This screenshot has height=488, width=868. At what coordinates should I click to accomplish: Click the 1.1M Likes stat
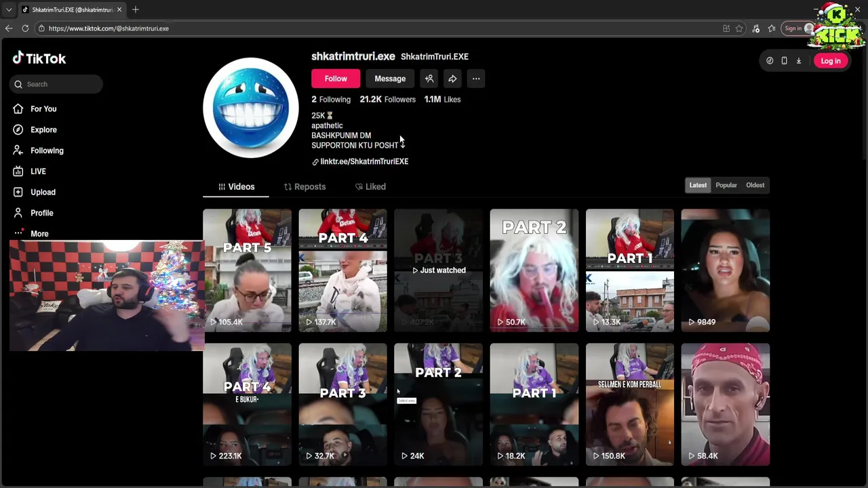pos(442,100)
